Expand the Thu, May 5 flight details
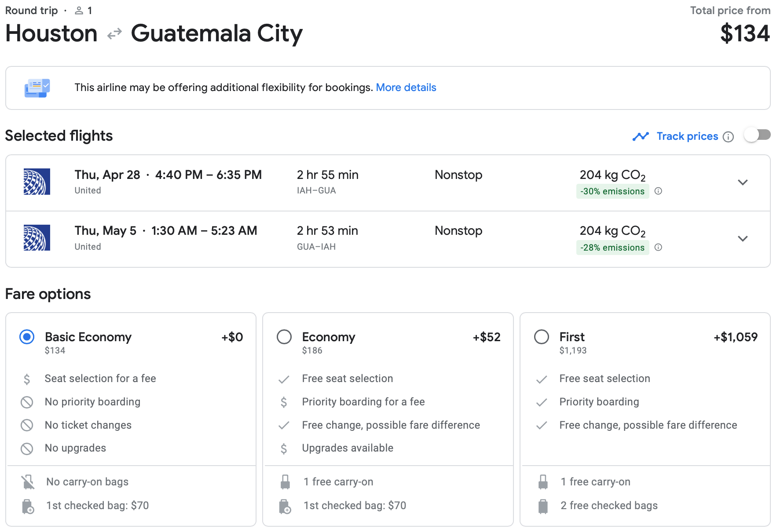The width and height of the screenshot is (784, 532). (743, 239)
